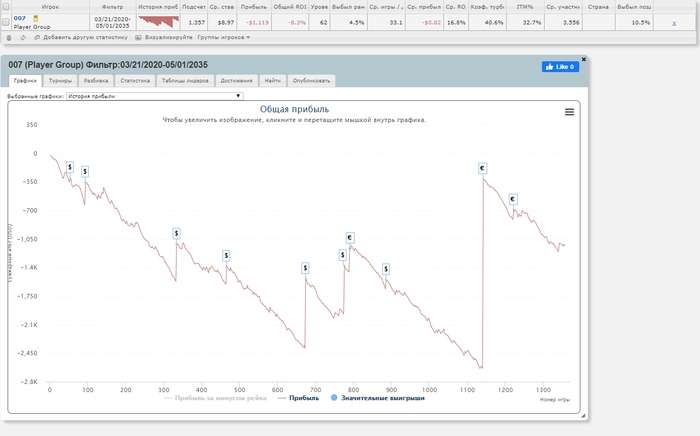
Task: Click the x link ending the 007 row
Action: [674, 23]
